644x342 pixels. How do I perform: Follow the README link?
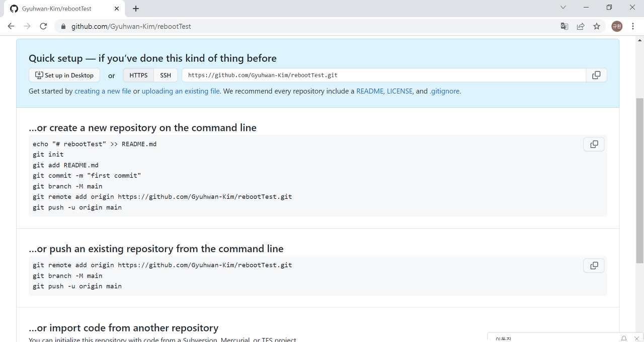(370, 91)
